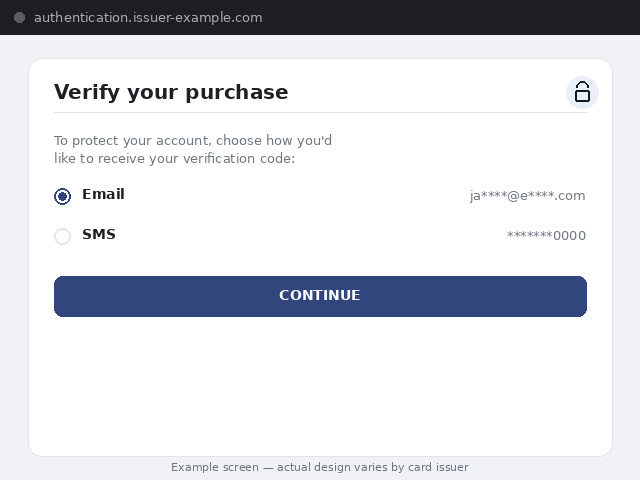
Task: Click the padlock security icon
Action: click(x=582, y=92)
